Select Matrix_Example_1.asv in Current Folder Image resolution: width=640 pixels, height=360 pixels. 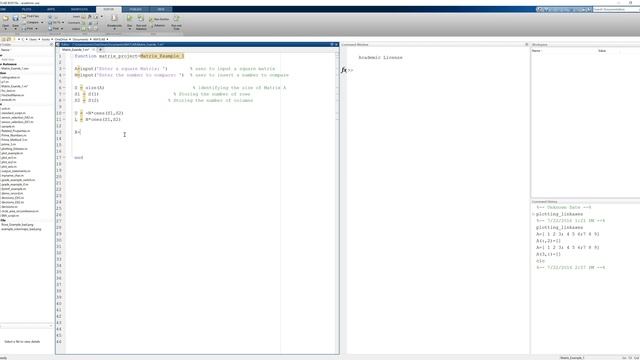tap(15, 69)
